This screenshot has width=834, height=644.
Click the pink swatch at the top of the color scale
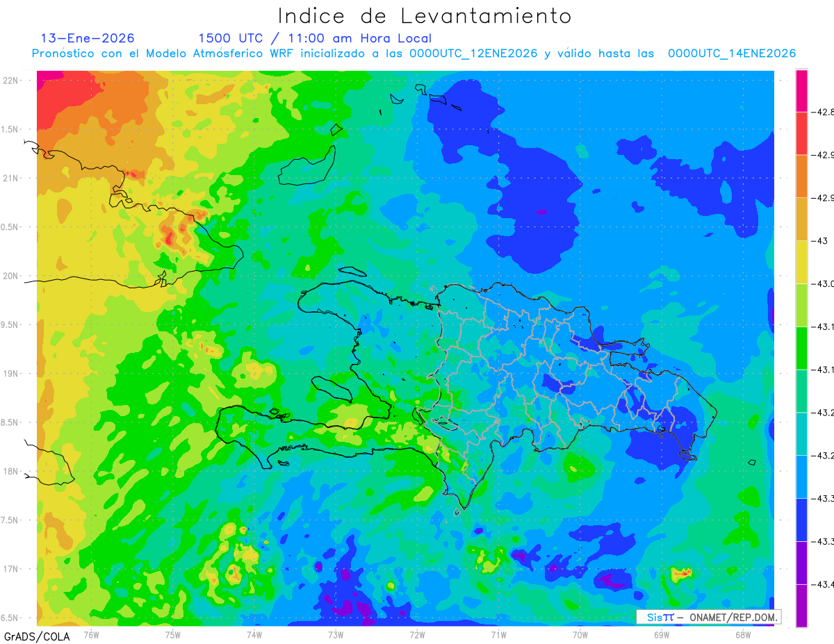pos(801,90)
